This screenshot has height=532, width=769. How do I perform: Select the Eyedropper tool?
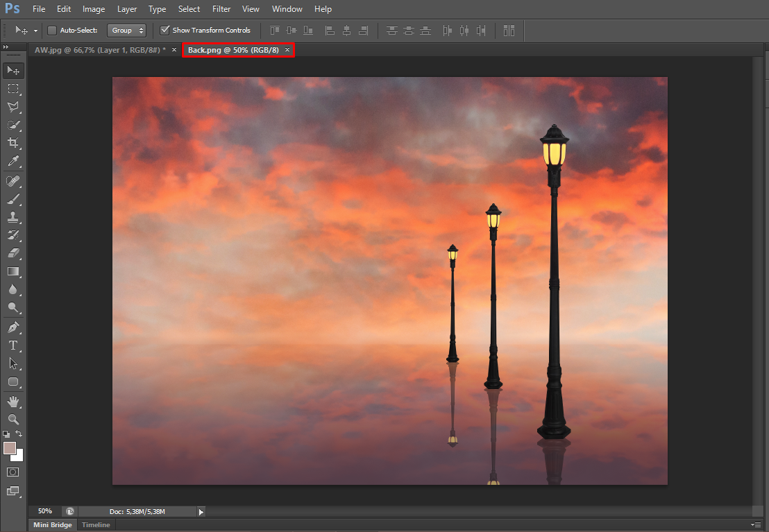click(13, 162)
